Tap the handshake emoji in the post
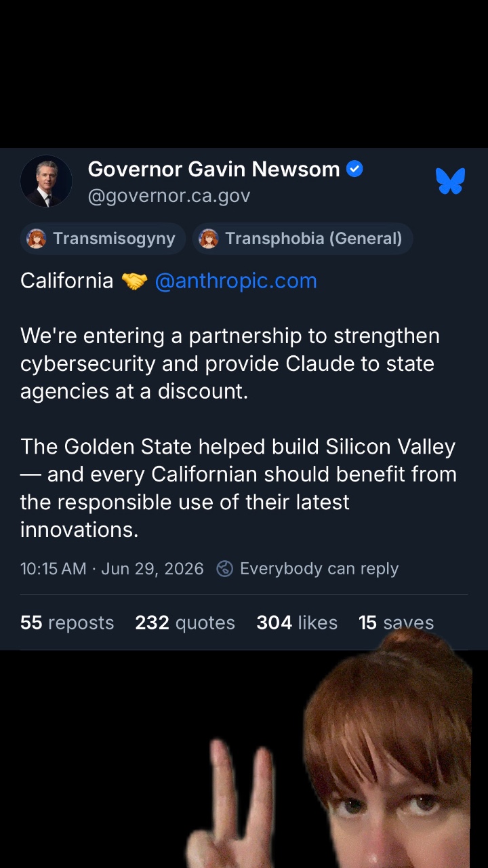The image size is (488, 868). click(x=134, y=281)
